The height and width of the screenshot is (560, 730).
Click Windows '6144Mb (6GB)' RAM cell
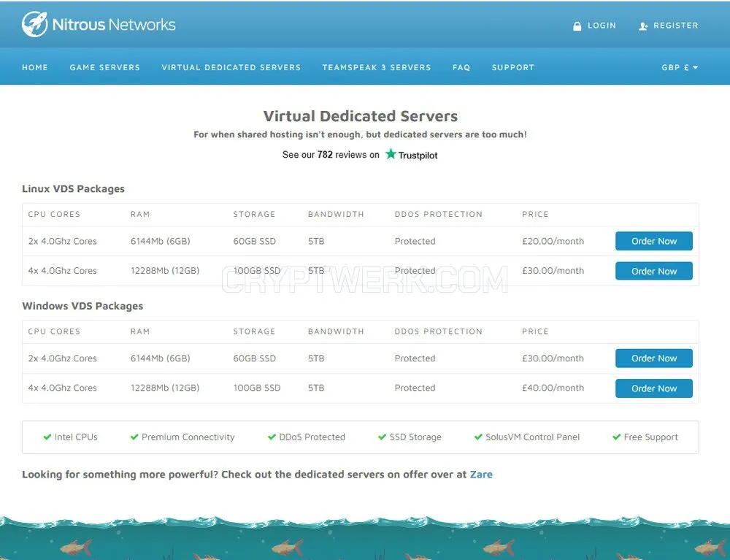click(160, 358)
